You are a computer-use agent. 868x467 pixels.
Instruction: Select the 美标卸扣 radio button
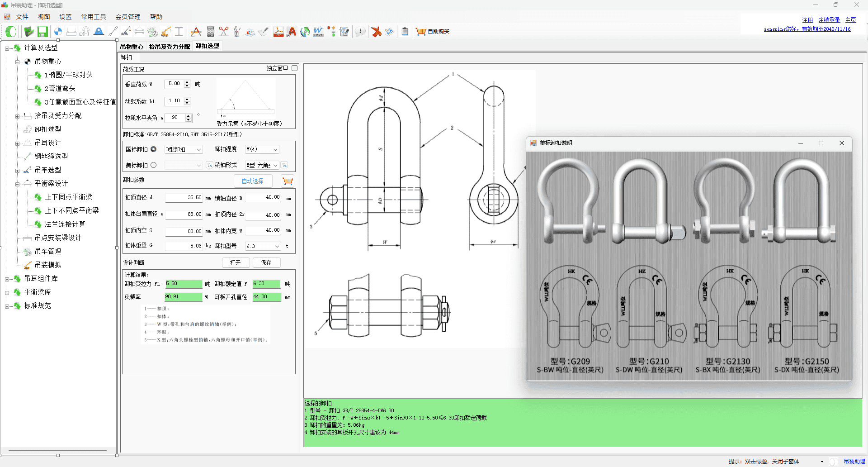tap(154, 165)
